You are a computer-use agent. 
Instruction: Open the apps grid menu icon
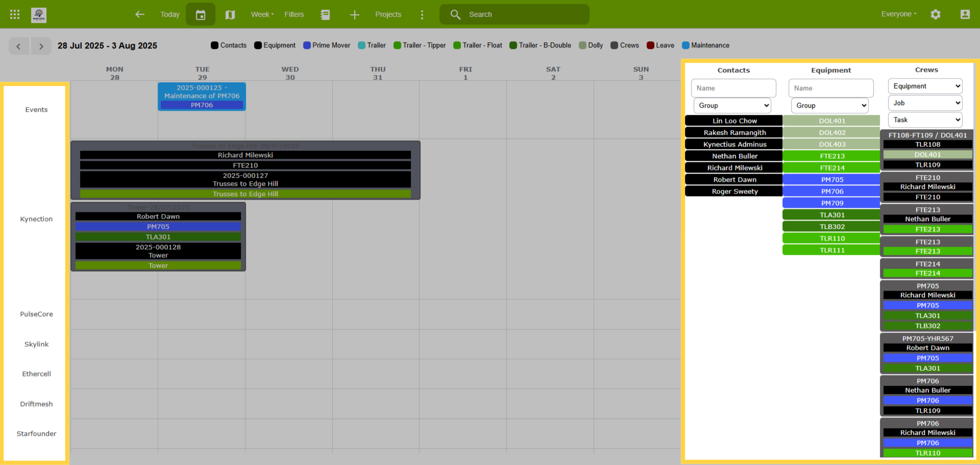pyautogui.click(x=15, y=14)
